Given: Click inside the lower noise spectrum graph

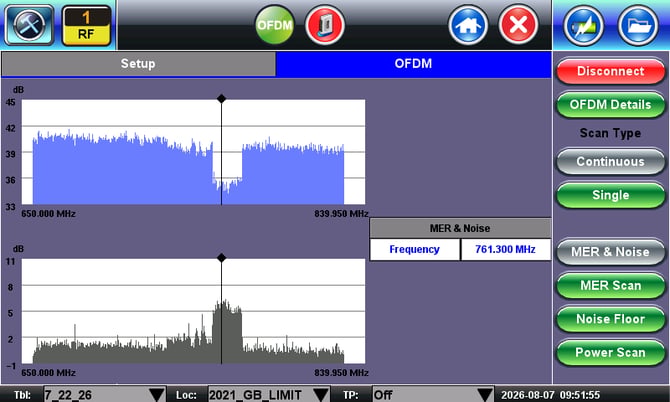Looking at the screenshot, I should (x=194, y=311).
